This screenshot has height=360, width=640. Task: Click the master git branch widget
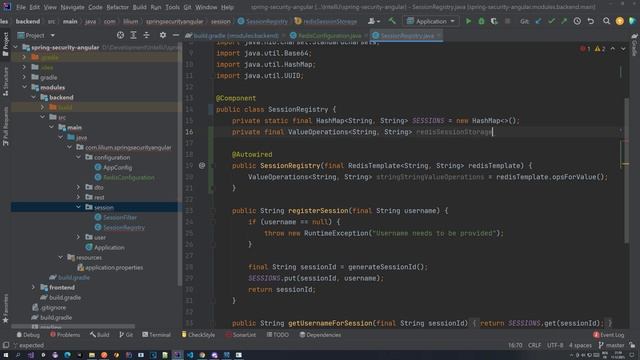(x=611, y=345)
